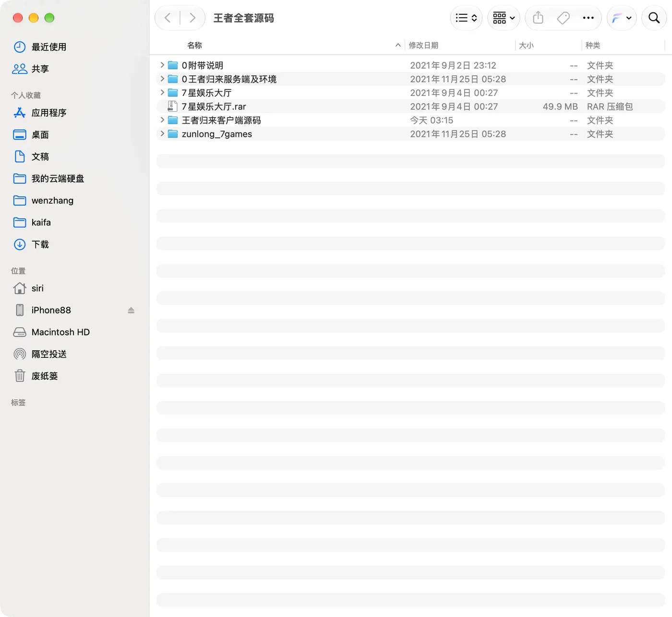Sort by 修改日期 column header
This screenshot has height=617, width=672.
pos(423,45)
